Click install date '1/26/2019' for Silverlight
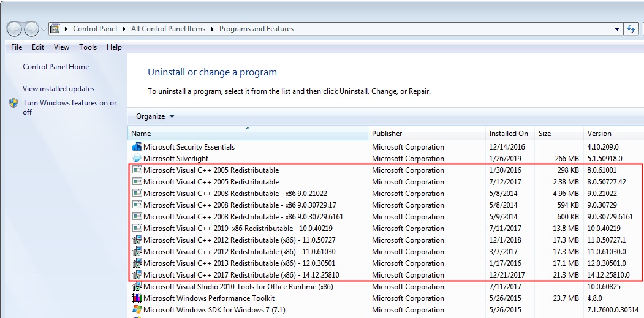The width and height of the screenshot is (644, 318). tap(505, 158)
